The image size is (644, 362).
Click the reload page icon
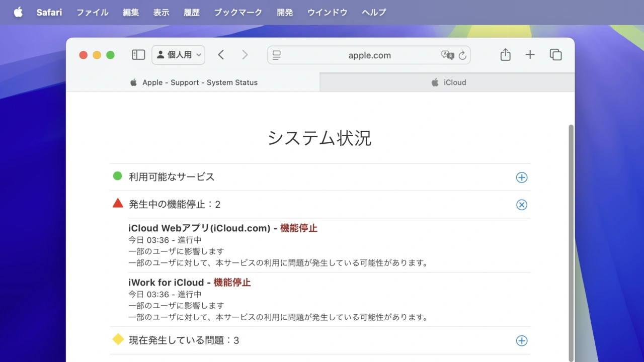click(462, 55)
